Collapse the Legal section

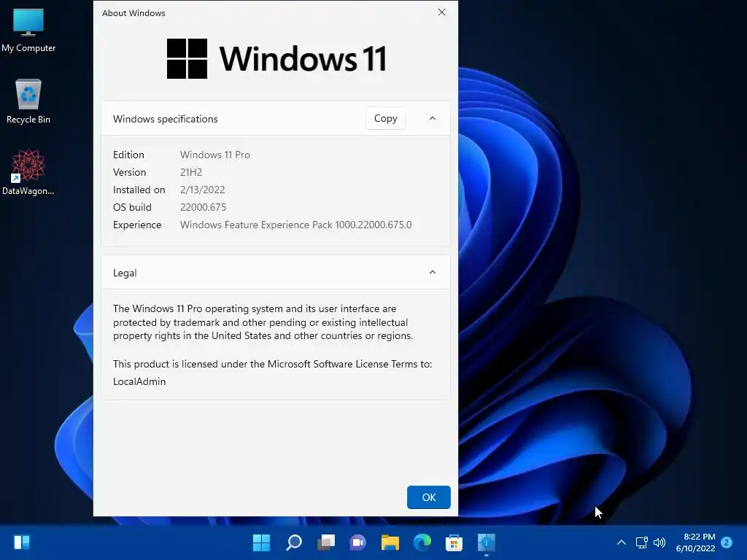(433, 273)
